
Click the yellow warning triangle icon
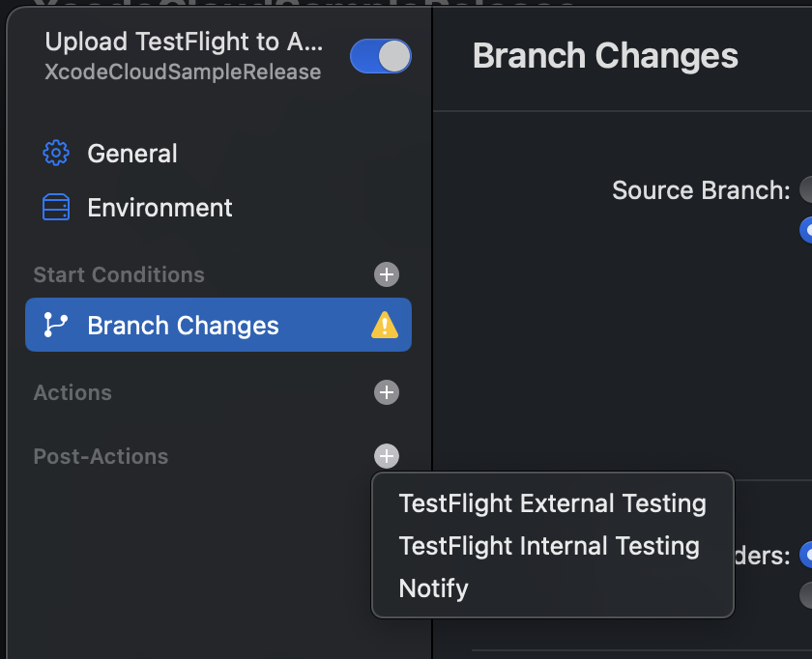(x=385, y=325)
